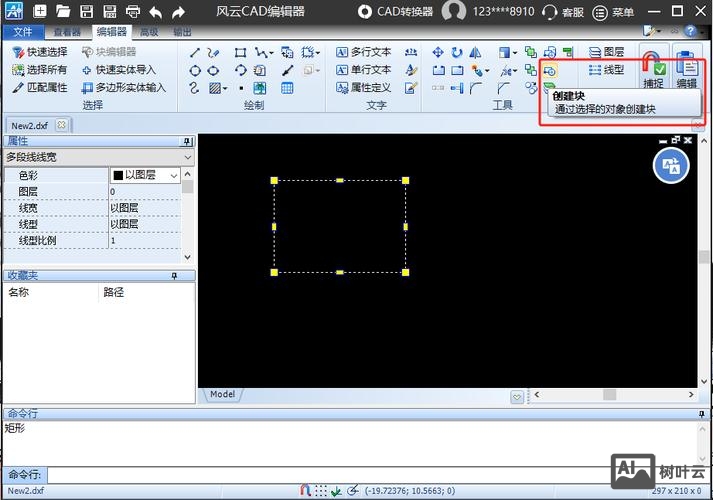Open the 色彩 color dropdown
Viewport: 713px width, 500px height.
[x=174, y=175]
